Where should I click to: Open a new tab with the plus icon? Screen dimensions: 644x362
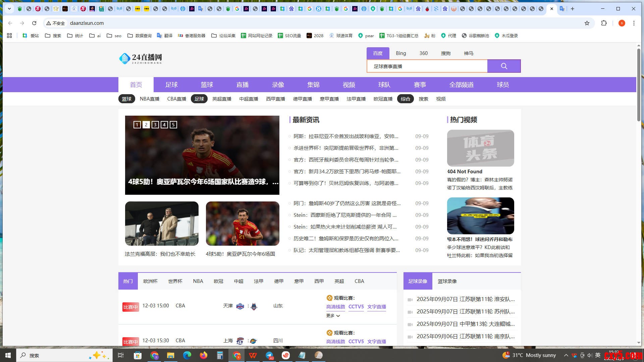(573, 9)
